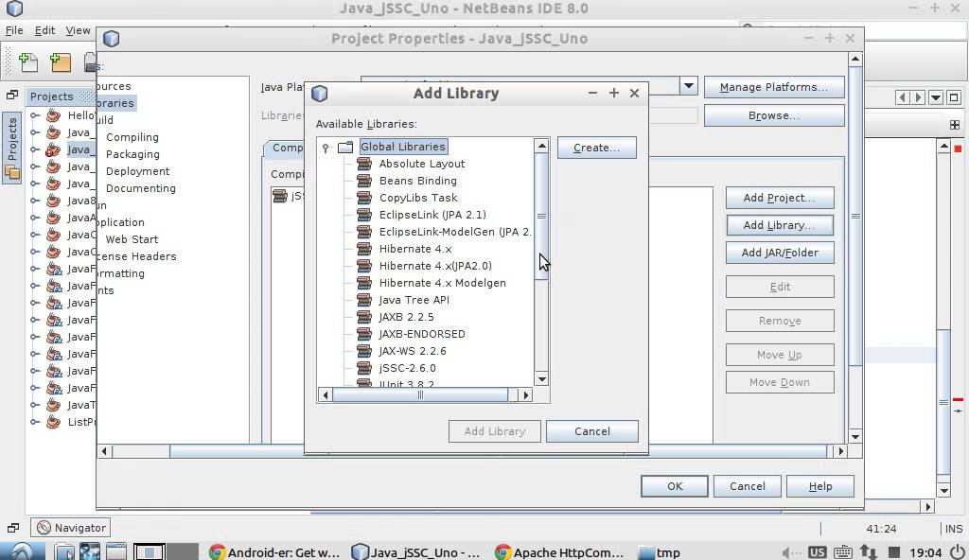This screenshot has width=969, height=560.
Task: Click the Add Project... button
Action: click(780, 198)
